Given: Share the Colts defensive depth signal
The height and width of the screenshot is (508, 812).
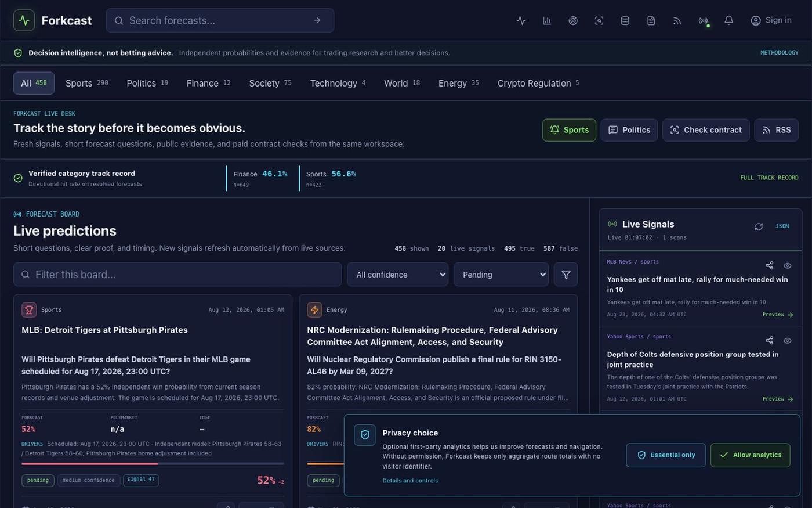Looking at the screenshot, I should pos(770,340).
